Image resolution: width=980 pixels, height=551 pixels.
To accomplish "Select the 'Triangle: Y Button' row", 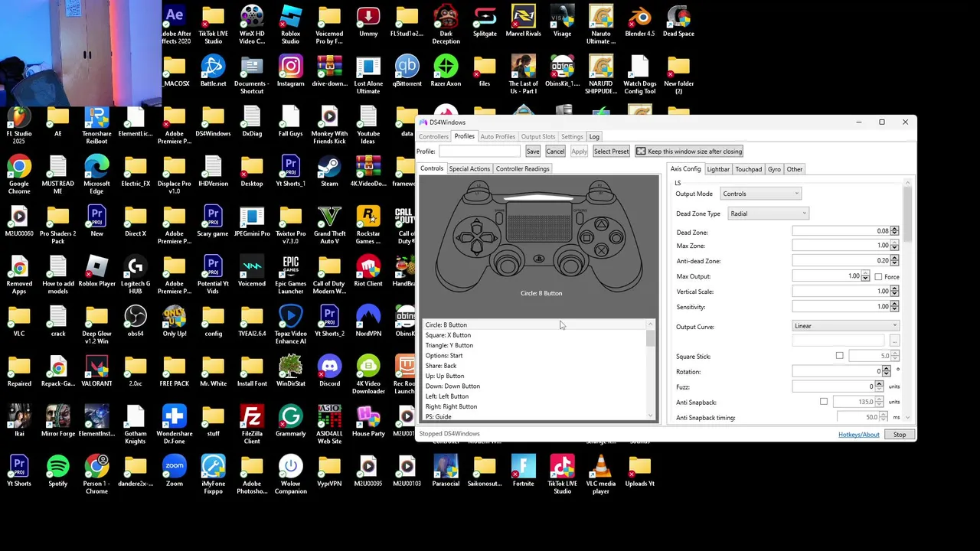I will pyautogui.click(x=536, y=345).
